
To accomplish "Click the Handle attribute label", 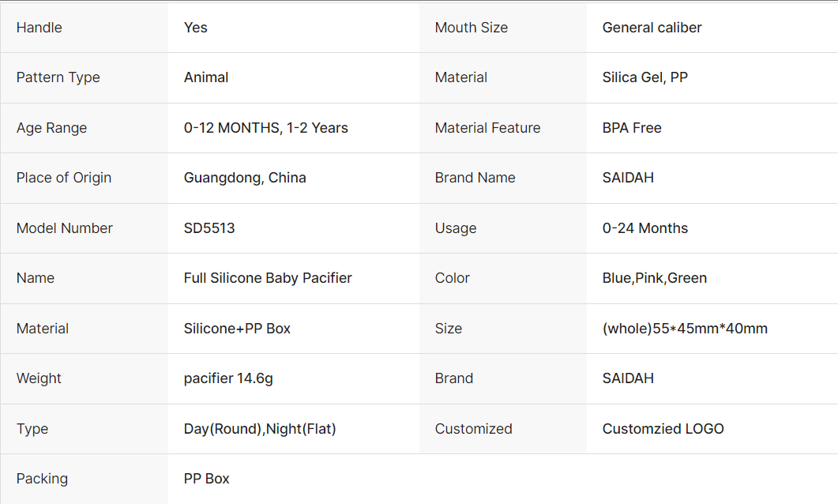I will point(39,28).
